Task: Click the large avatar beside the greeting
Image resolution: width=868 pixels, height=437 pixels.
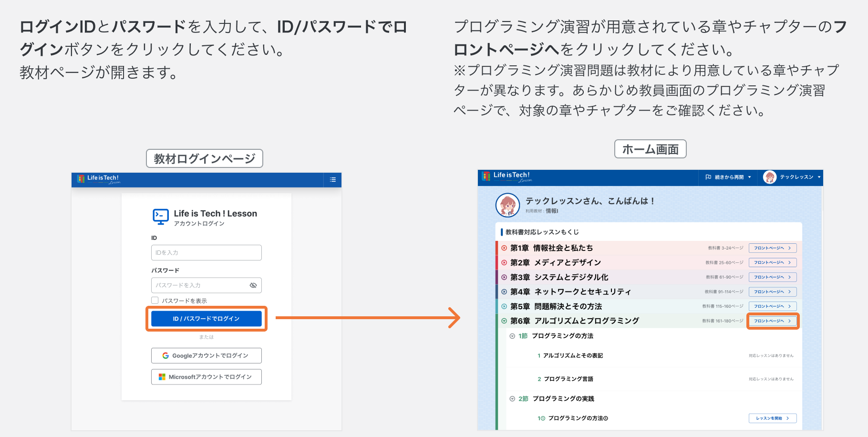Action: point(507,205)
